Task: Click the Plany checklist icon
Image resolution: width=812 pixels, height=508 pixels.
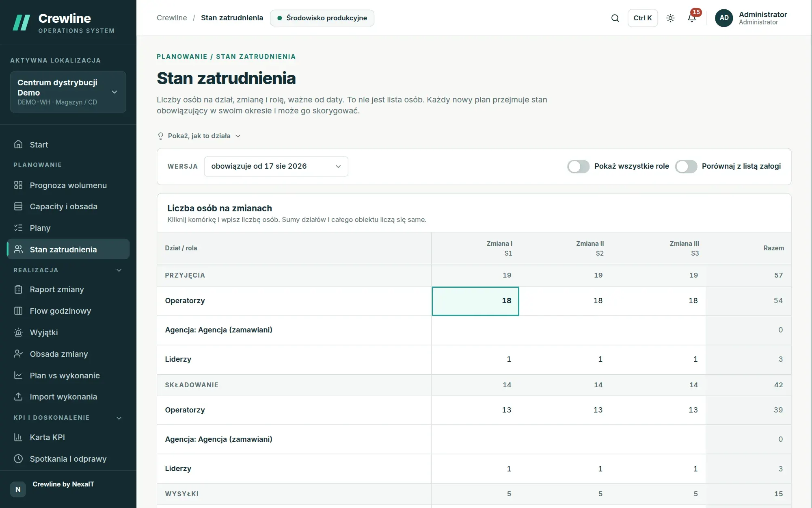Action: [x=18, y=228]
